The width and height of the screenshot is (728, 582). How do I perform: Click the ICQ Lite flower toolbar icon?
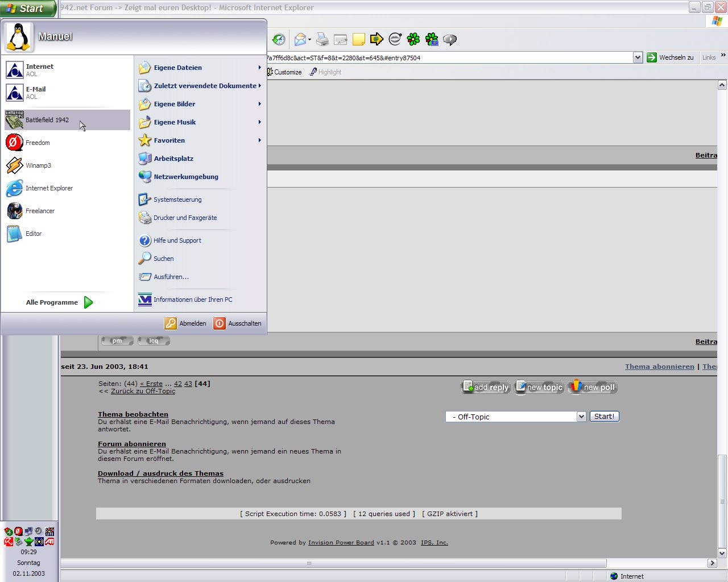[432, 39]
